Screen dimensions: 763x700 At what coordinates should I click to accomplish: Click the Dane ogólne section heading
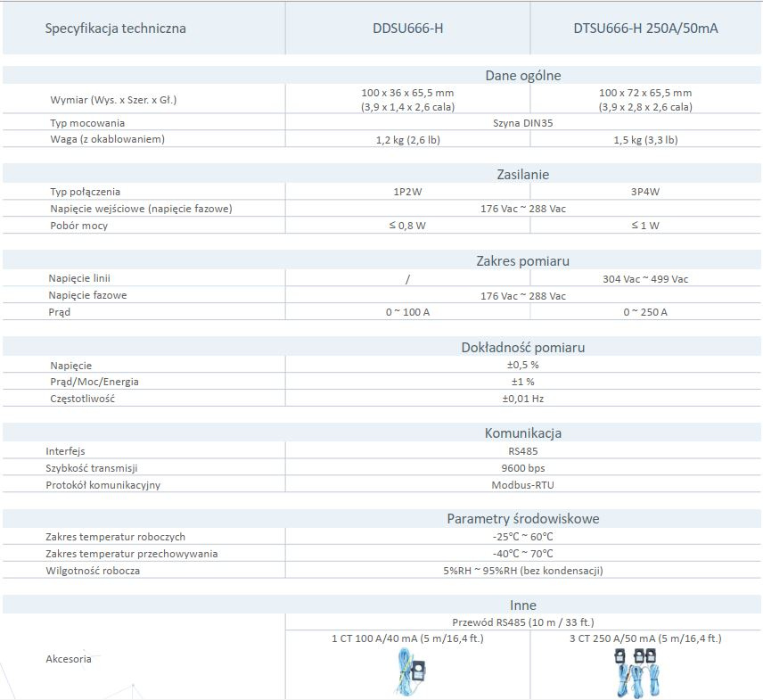pyautogui.click(x=522, y=76)
